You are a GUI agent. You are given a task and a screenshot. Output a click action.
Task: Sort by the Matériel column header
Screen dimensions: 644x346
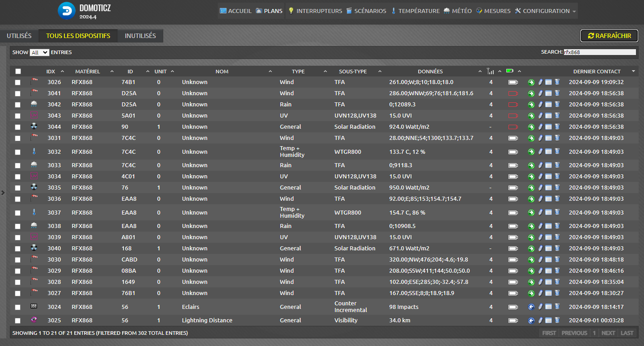(88, 72)
